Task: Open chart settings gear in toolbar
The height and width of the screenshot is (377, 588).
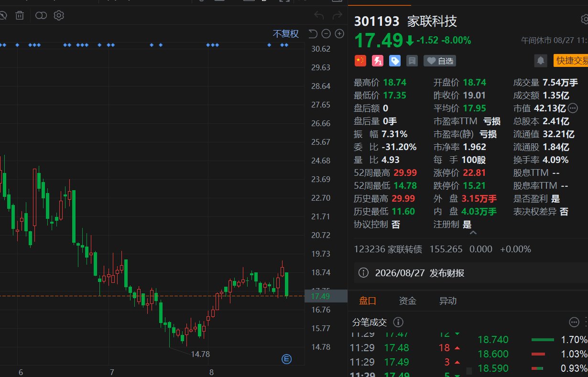Action: pyautogui.click(x=59, y=16)
